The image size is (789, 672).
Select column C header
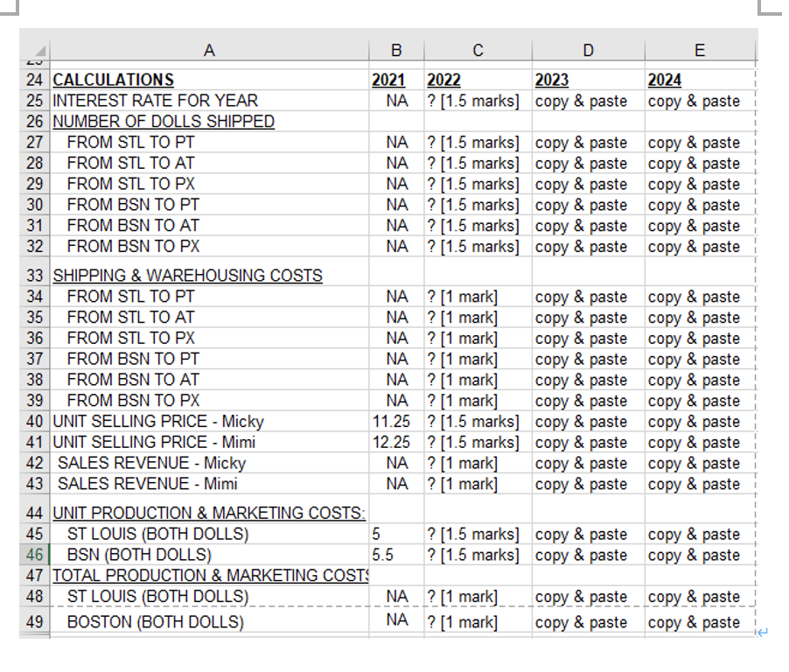478,50
